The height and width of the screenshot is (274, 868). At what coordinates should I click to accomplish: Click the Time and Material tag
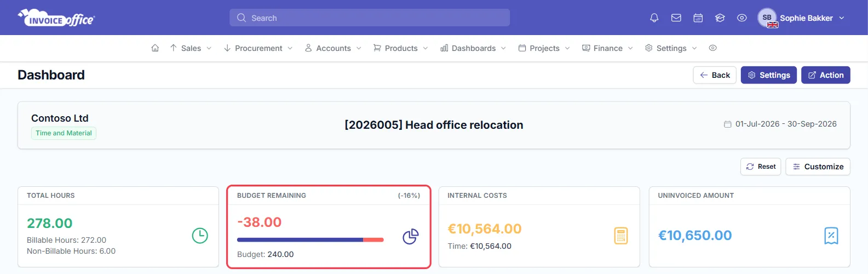coord(64,133)
